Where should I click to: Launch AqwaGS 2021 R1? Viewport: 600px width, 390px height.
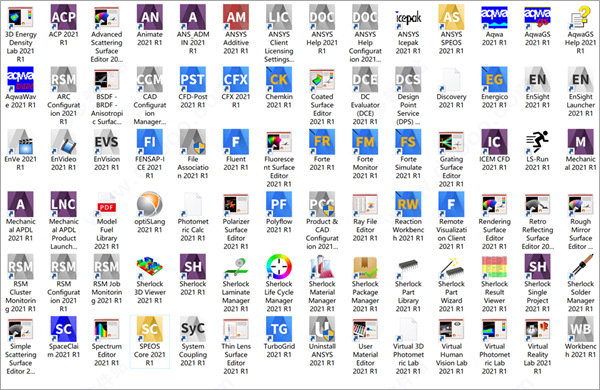tap(538, 17)
